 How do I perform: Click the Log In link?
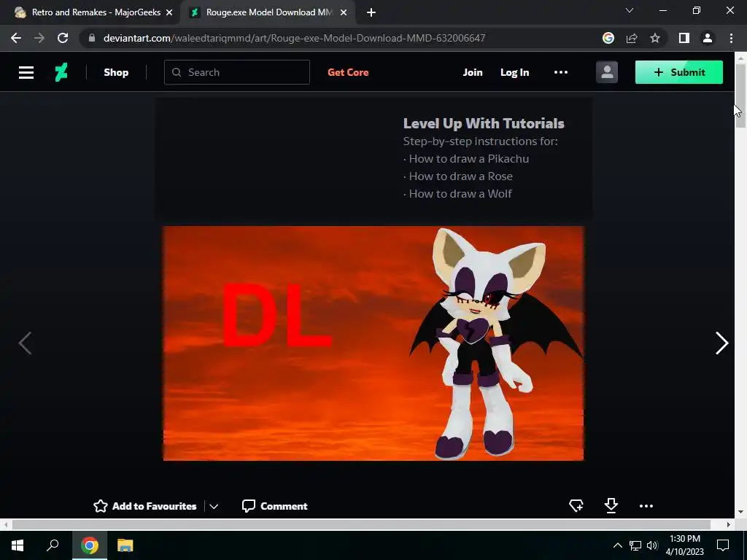(x=514, y=72)
